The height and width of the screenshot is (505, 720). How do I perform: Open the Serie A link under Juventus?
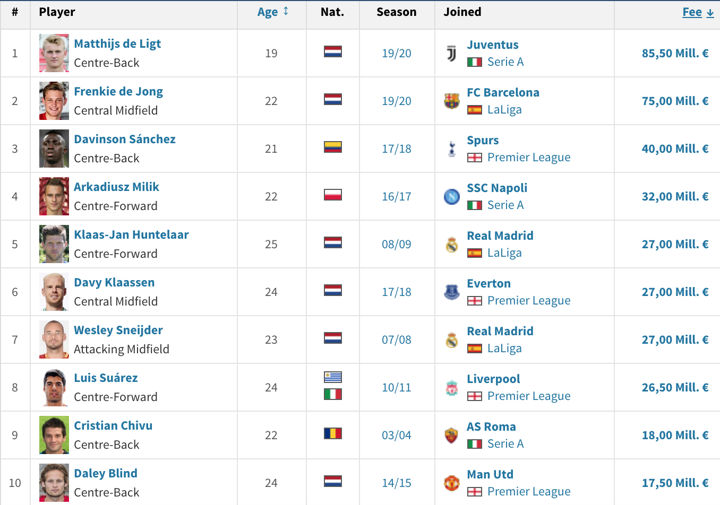tap(505, 62)
